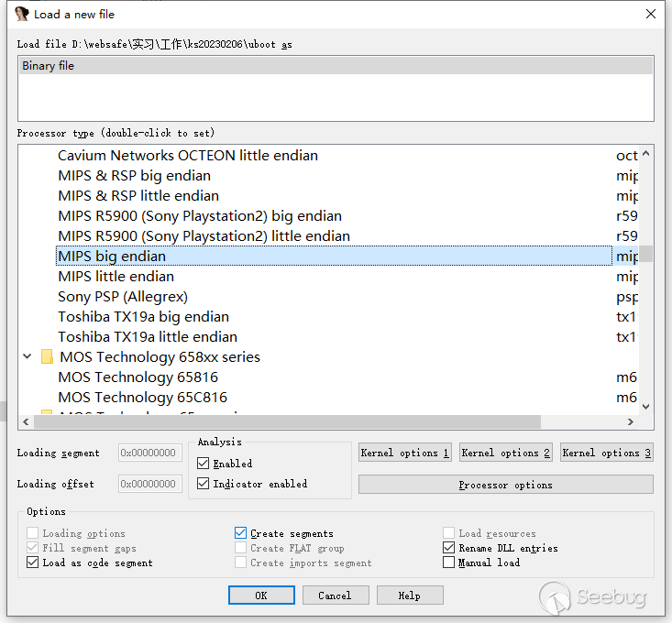Toggle Create FLAT group checkbox
The width and height of the screenshot is (672, 623).
[240, 548]
